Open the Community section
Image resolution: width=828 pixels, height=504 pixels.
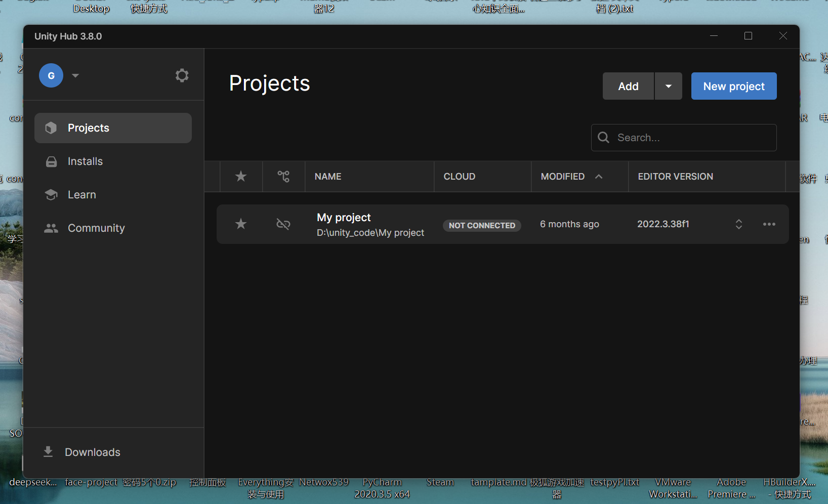click(113, 228)
